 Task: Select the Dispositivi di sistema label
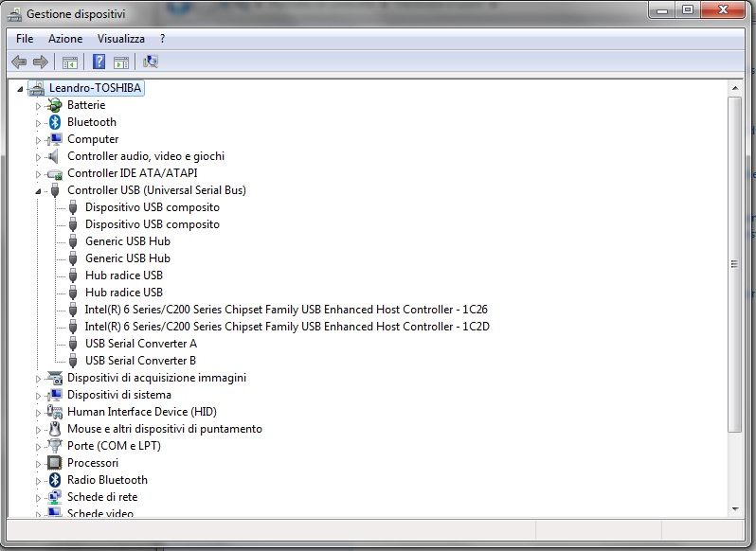click(119, 395)
